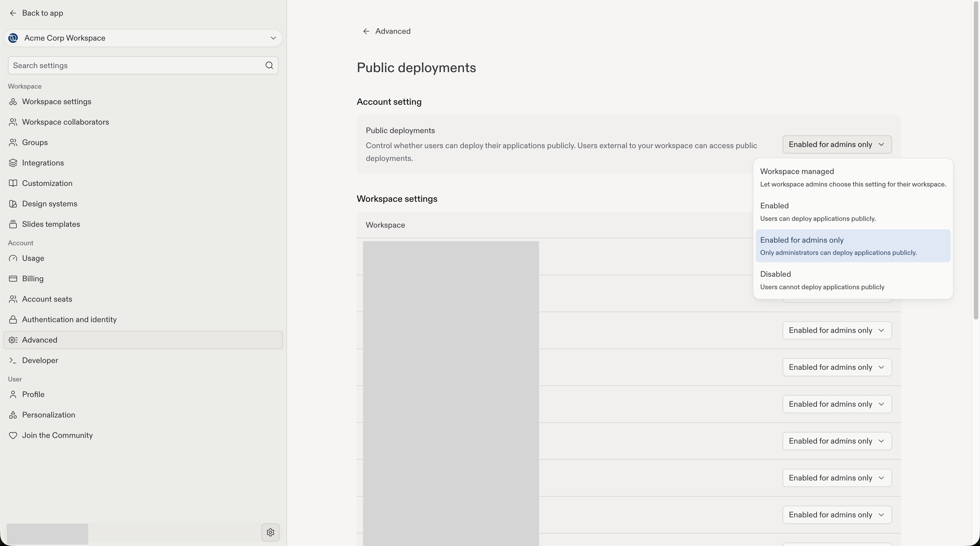Open Authentication and identity settings
Image resolution: width=980 pixels, height=546 pixels.
tap(143, 320)
